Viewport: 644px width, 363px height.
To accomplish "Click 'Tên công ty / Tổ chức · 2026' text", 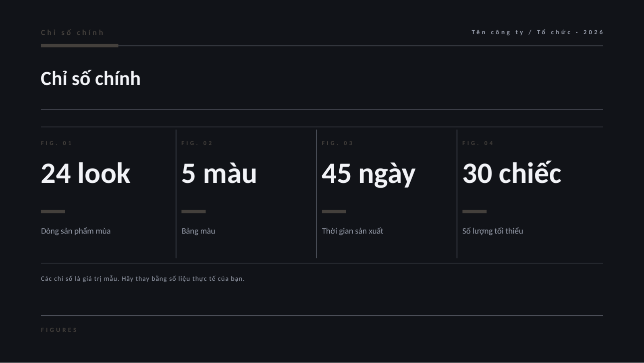I will coord(538,32).
